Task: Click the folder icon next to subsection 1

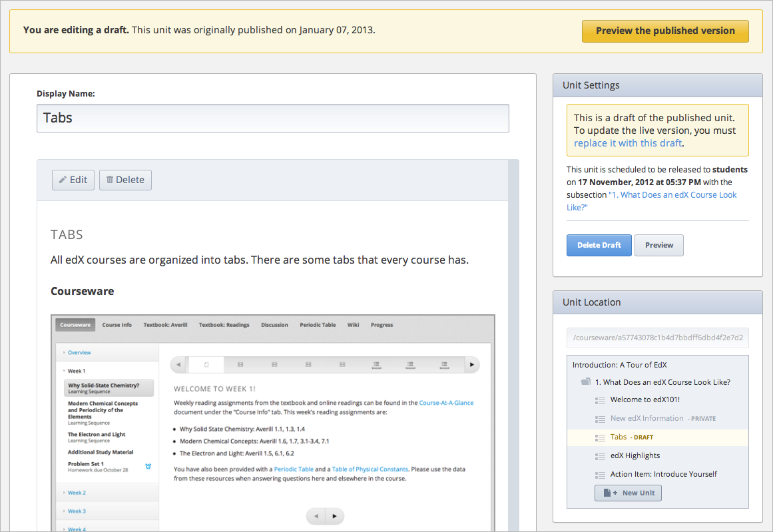Action: pyautogui.click(x=585, y=382)
